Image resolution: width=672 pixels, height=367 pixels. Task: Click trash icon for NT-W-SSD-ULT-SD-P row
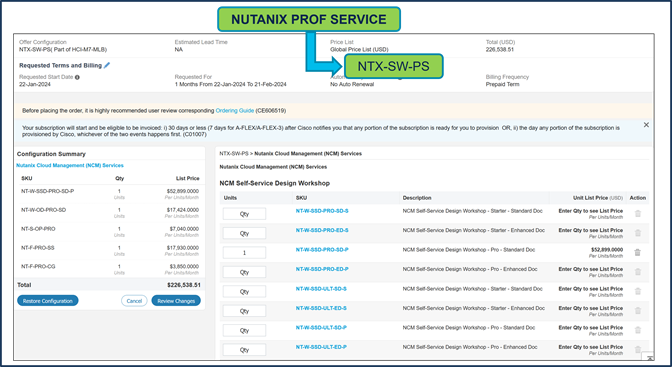point(638,330)
